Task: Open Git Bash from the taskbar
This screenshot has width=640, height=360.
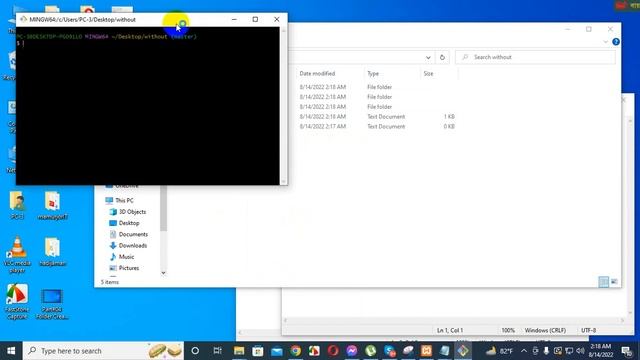Action: [x=463, y=351]
